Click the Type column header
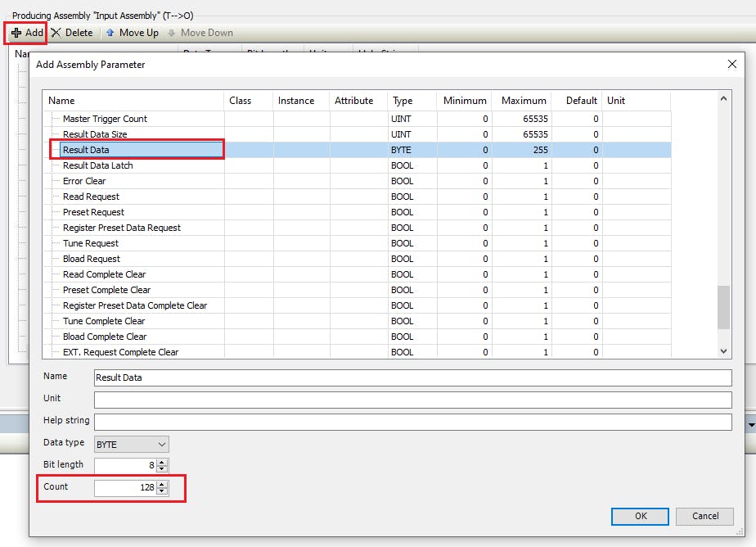 click(x=403, y=101)
